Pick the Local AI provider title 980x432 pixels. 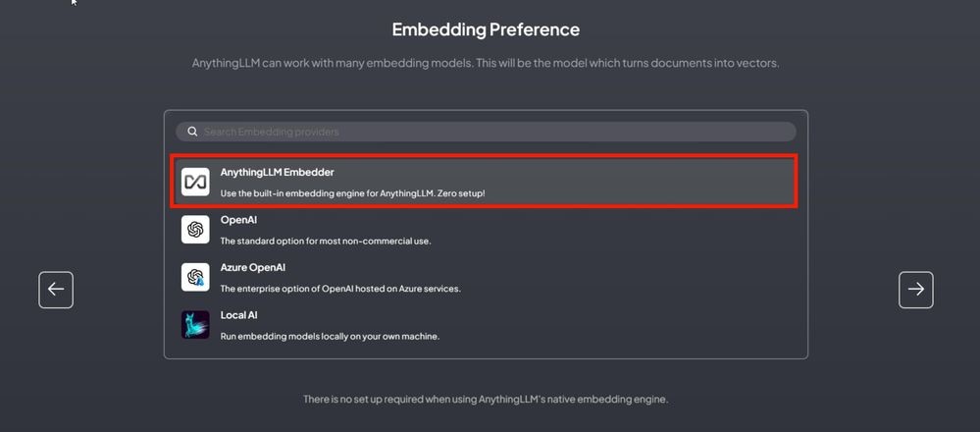click(238, 315)
